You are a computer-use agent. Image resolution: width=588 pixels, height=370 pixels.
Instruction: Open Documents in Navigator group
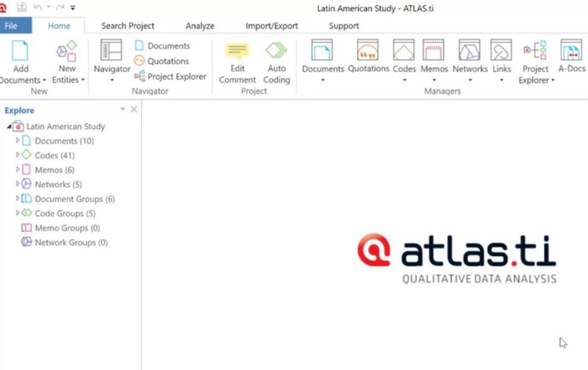162,46
